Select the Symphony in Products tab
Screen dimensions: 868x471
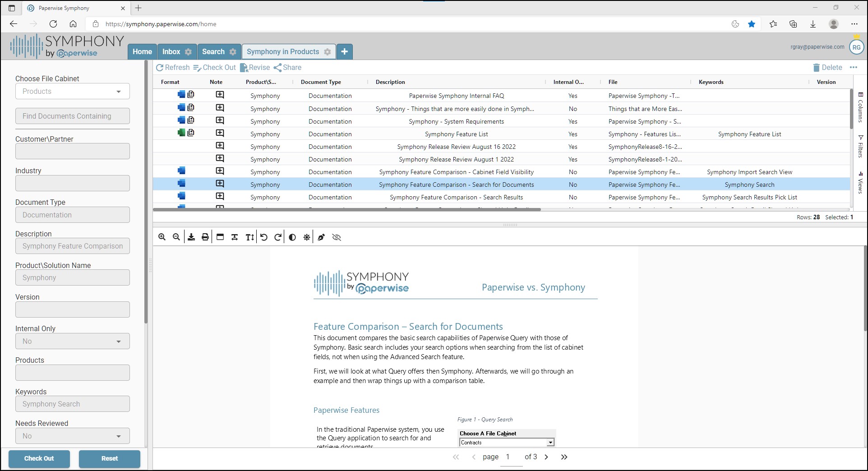click(283, 51)
